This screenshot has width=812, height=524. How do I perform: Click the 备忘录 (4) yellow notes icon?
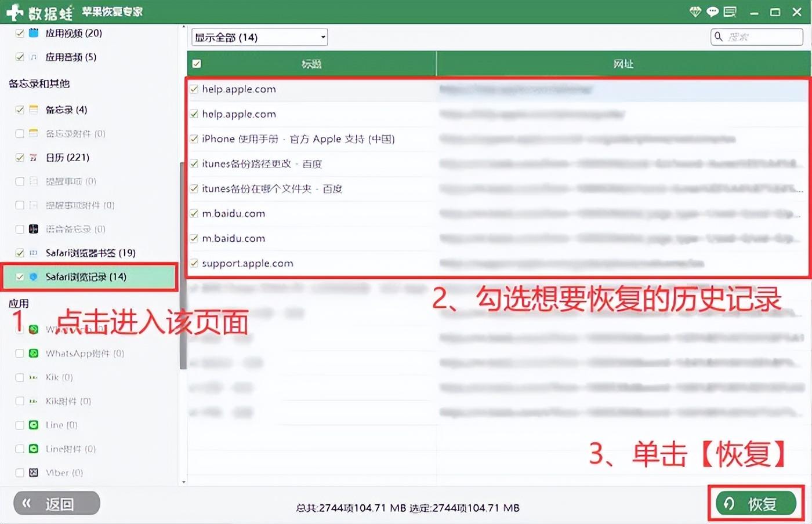(34, 110)
